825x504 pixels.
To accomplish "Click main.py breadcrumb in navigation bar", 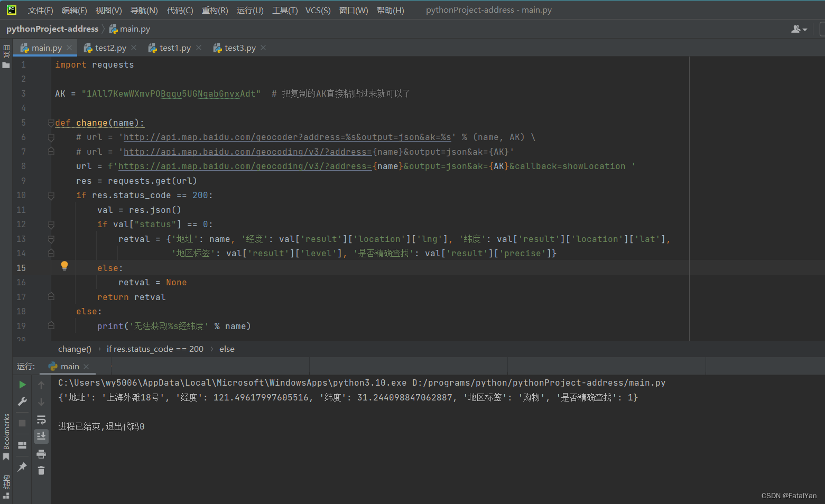I will click(x=129, y=29).
